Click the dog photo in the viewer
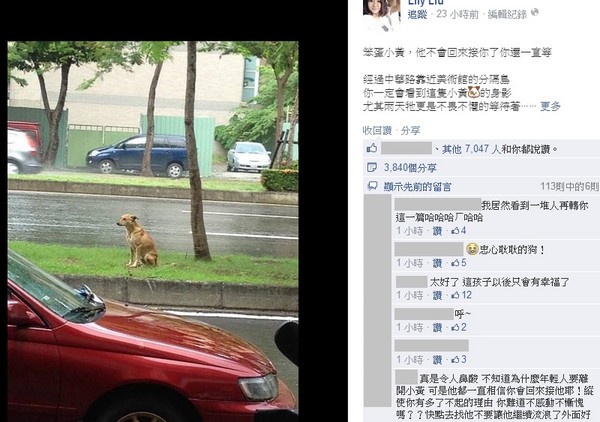 pyautogui.click(x=153, y=231)
